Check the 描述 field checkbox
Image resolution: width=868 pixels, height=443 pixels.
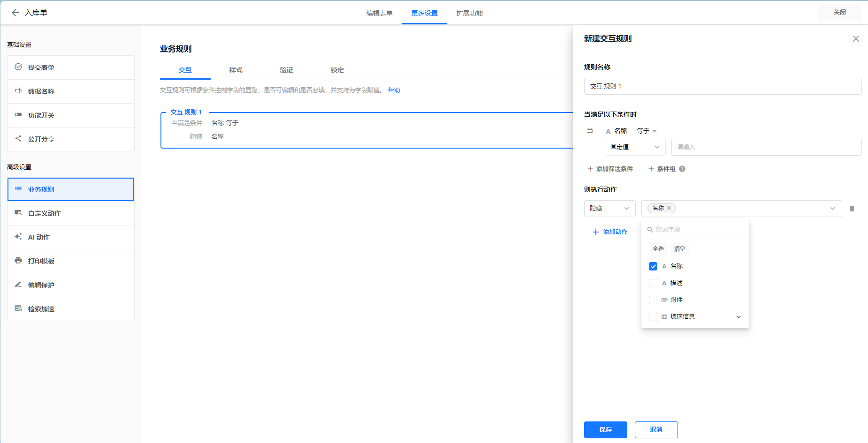click(x=653, y=283)
